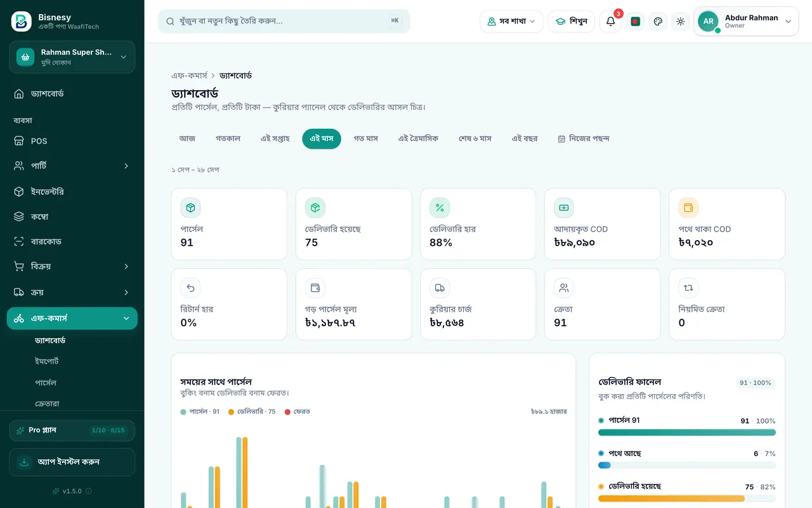Toggle the ফেরত chart legend
Screen dimensions: 812x508
[x=298, y=411]
